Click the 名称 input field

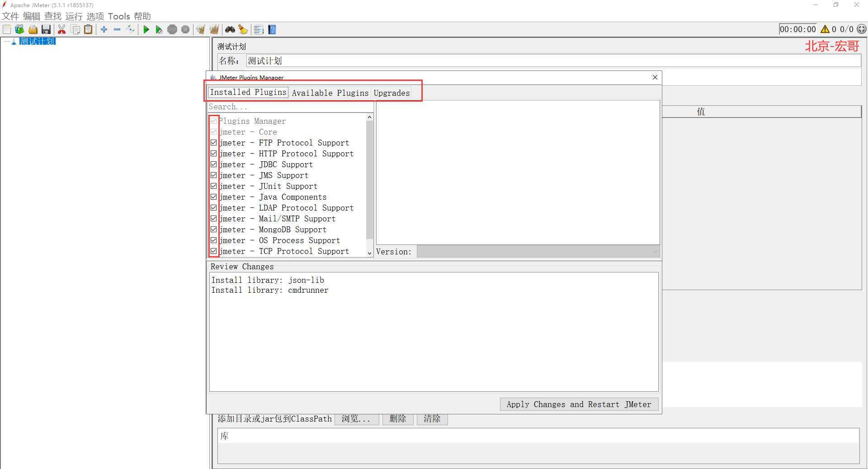click(553, 61)
